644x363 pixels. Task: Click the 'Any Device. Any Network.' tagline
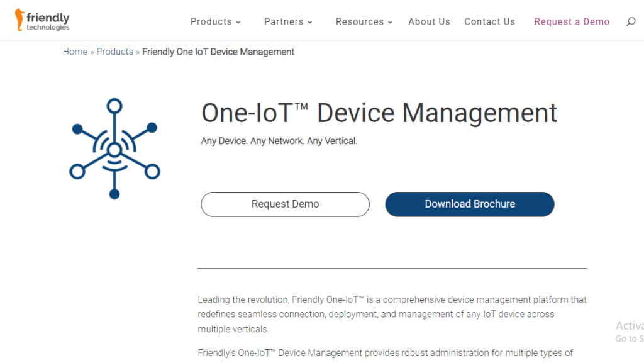coord(279,141)
